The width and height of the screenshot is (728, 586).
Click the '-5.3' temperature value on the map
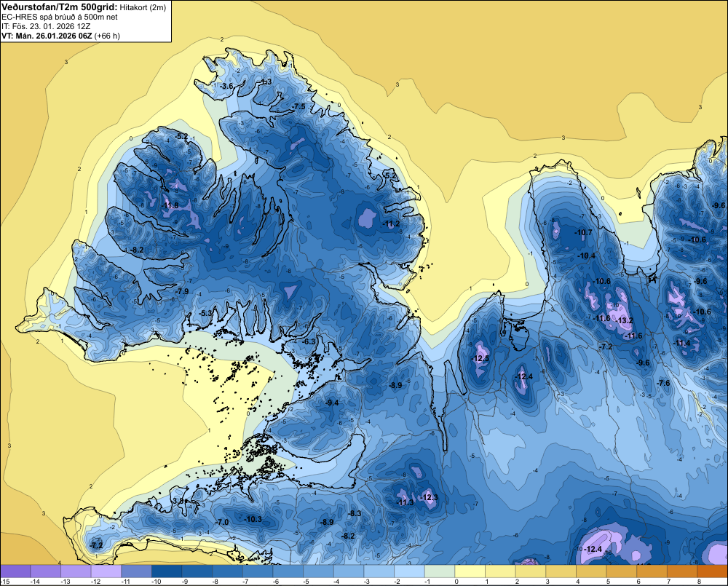[205, 314]
